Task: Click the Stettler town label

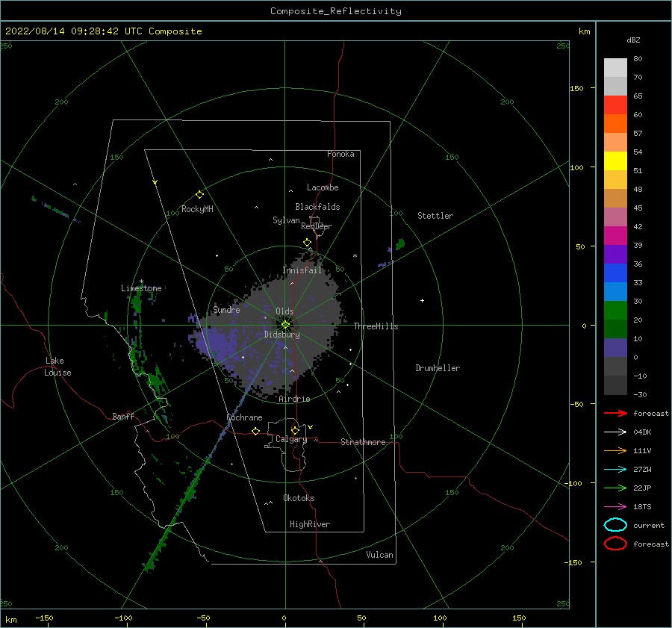Action: tap(435, 216)
